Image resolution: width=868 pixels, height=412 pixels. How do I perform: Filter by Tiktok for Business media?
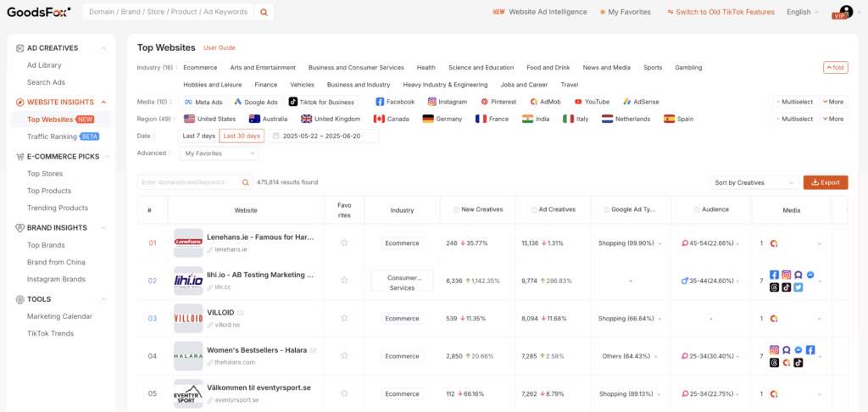(321, 102)
